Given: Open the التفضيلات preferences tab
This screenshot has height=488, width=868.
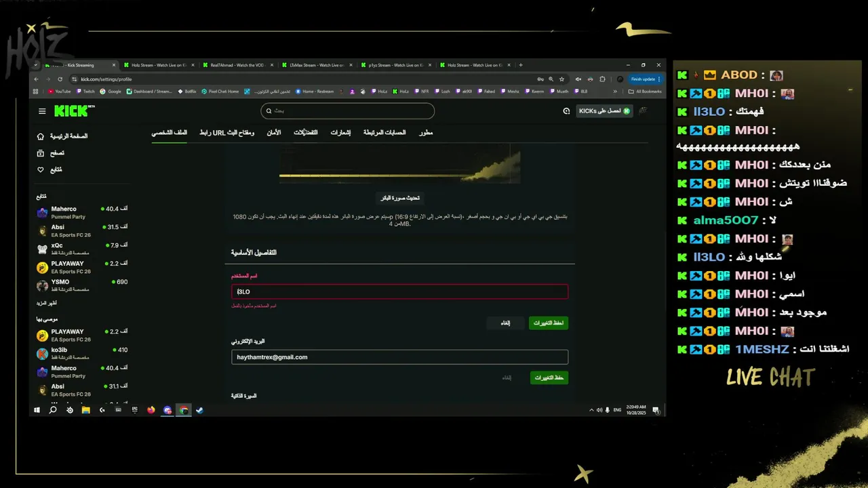Looking at the screenshot, I should (x=305, y=132).
